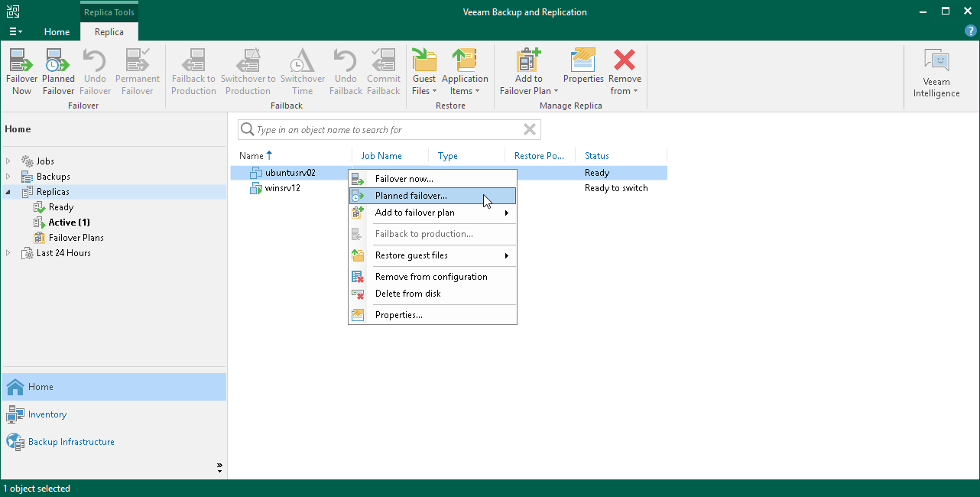Choose Remove from configuration
The width and height of the screenshot is (980, 497).
pos(433,277)
